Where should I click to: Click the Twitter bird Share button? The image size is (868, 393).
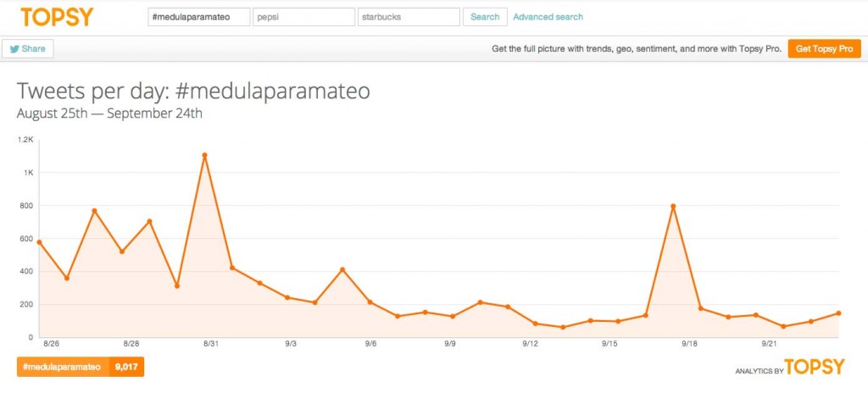click(x=28, y=49)
